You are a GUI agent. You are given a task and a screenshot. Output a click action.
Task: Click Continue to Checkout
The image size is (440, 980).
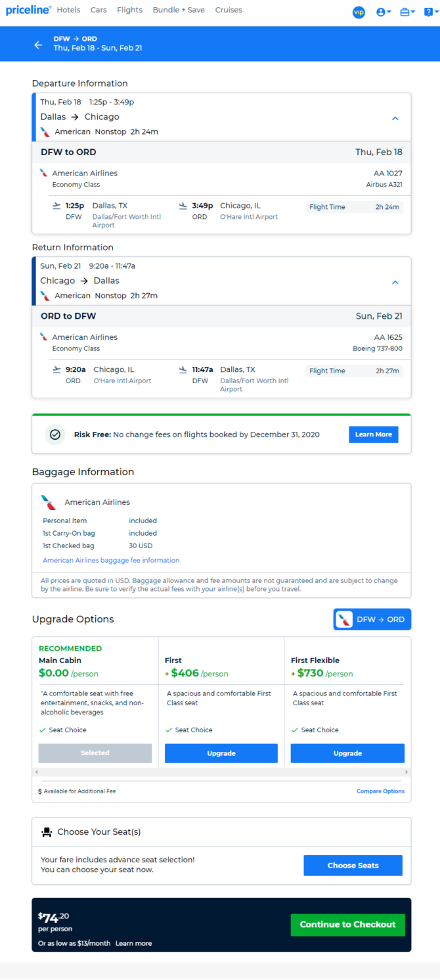tap(348, 925)
